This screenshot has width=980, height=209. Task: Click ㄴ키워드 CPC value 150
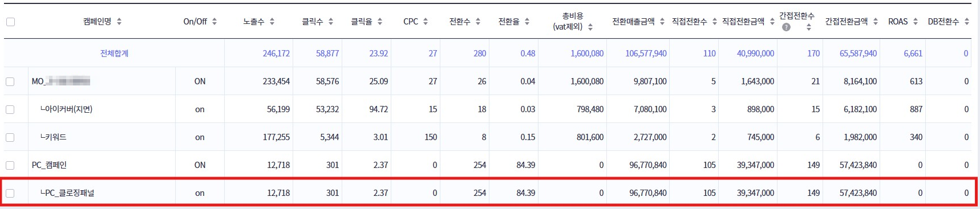[x=431, y=137]
